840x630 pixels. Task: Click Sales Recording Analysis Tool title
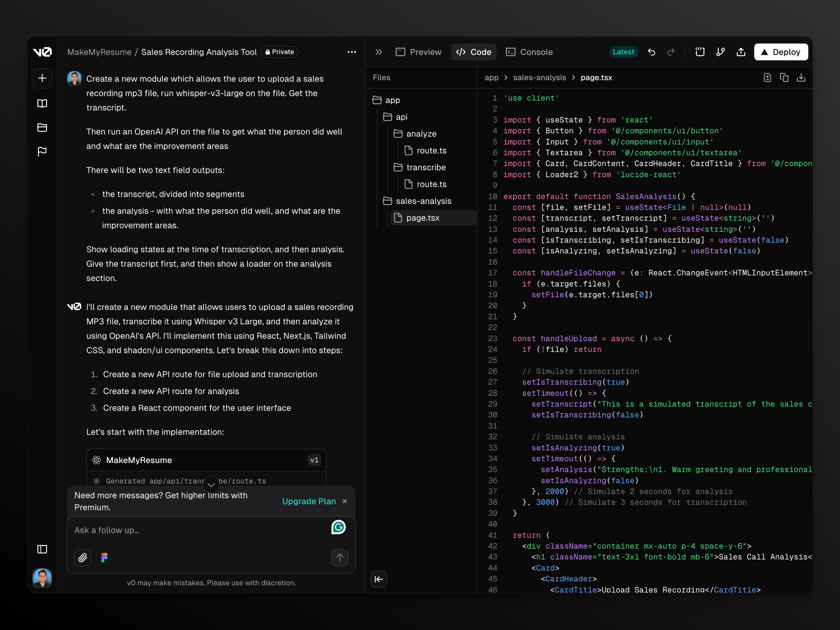pos(199,52)
